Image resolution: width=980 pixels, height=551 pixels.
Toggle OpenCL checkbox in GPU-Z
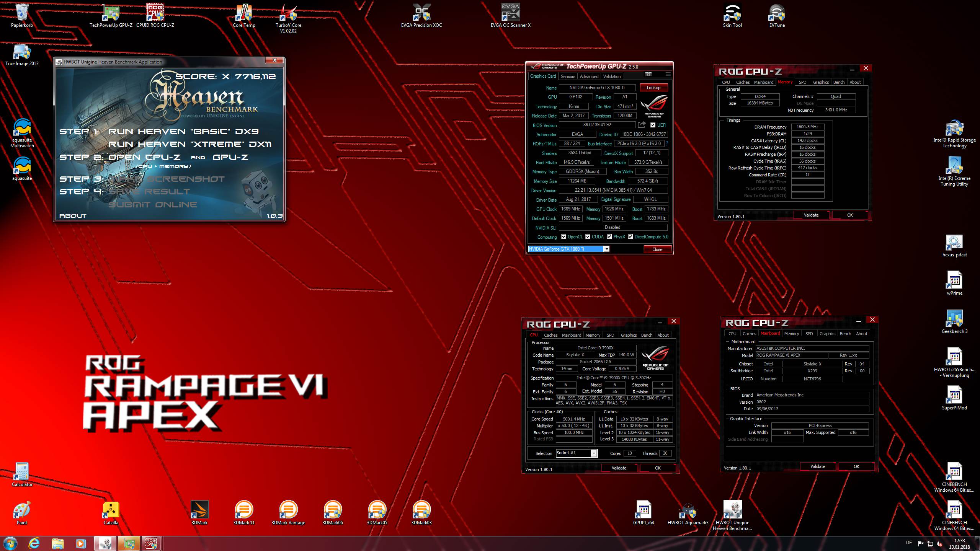563,237
